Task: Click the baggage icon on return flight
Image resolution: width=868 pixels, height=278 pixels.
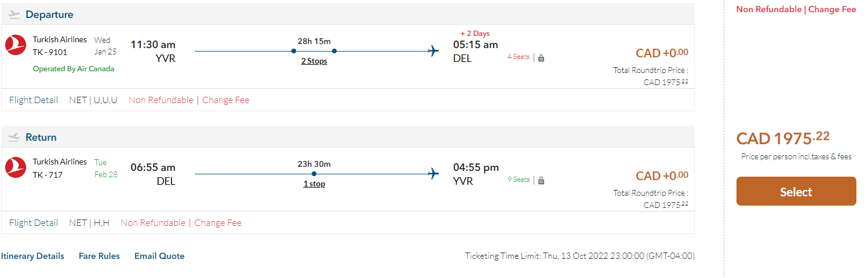Action: coord(541,181)
